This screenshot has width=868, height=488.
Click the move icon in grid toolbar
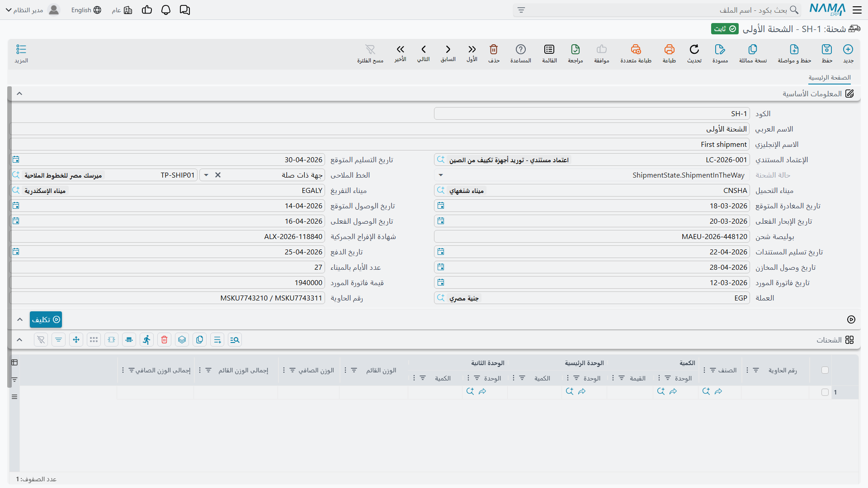(x=76, y=340)
